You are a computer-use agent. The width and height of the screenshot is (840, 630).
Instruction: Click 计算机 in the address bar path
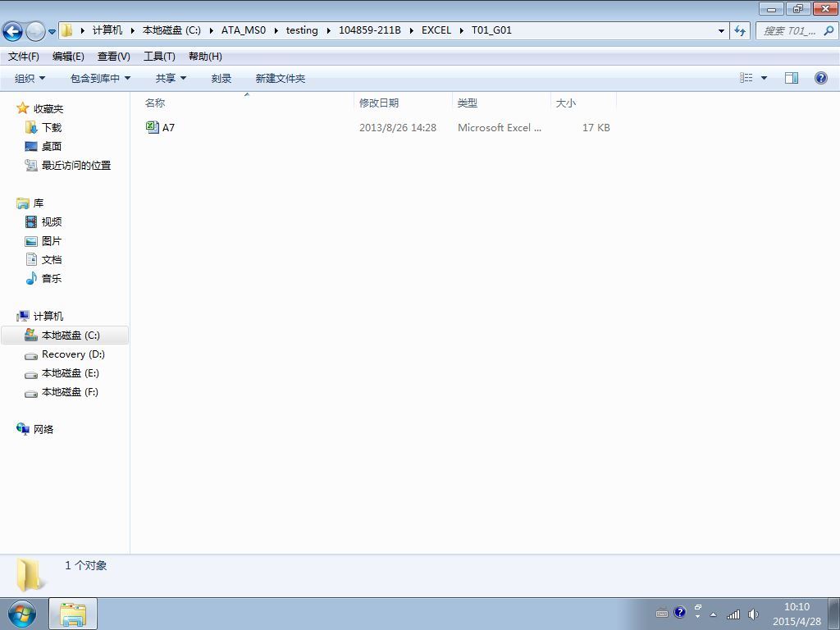pyautogui.click(x=107, y=30)
